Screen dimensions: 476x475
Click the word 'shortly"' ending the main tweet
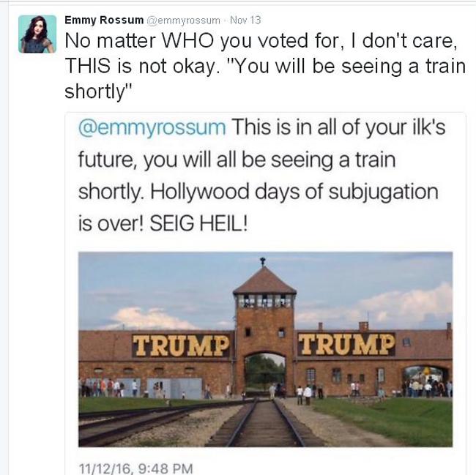98,91
